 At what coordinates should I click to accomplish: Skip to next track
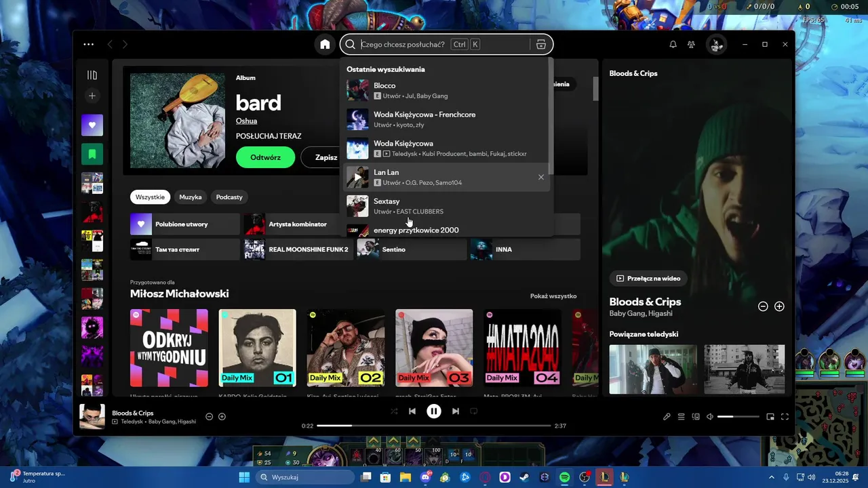pos(456,411)
